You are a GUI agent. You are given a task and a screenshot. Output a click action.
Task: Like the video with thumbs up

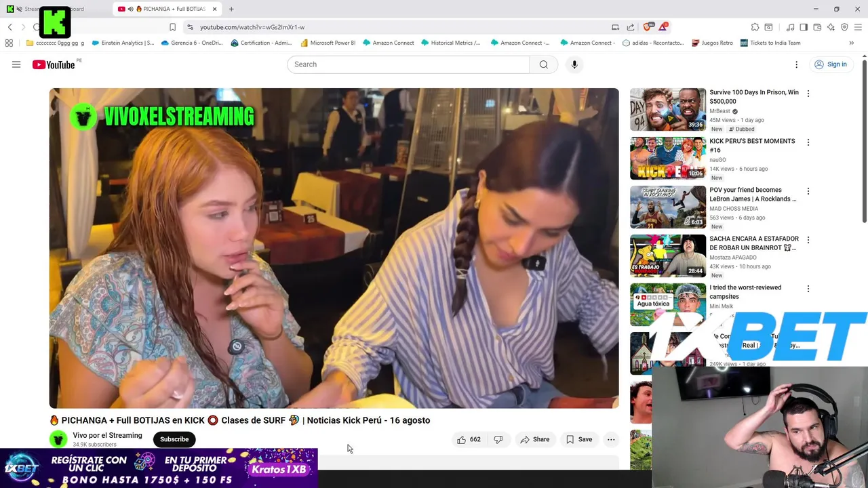point(469,439)
